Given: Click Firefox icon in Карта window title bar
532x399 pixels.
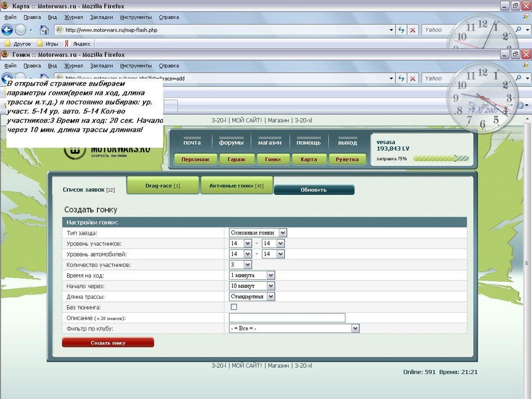Looking at the screenshot, I should click(5, 6).
